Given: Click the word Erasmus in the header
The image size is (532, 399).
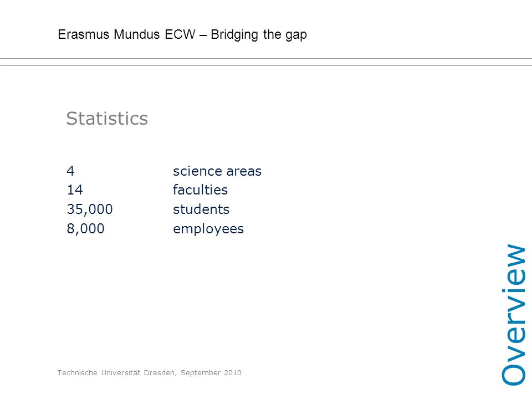Looking at the screenshot, I should pyautogui.click(x=84, y=34).
